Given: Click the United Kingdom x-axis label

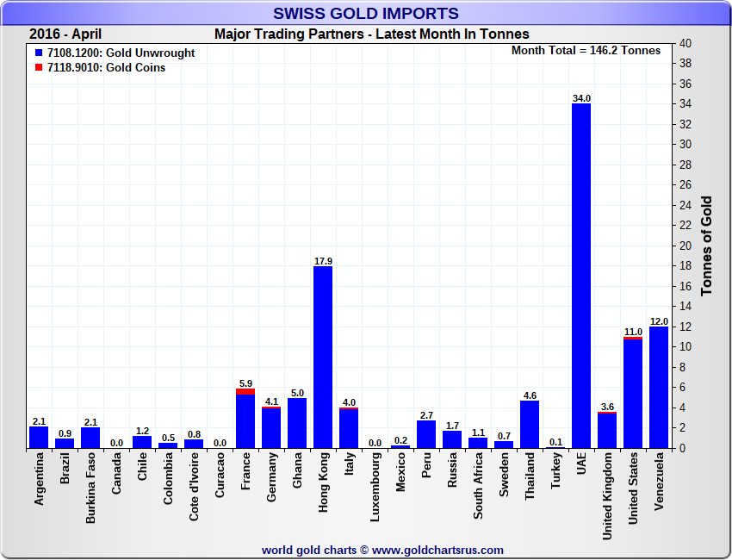Looking at the screenshot, I should [607, 495].
